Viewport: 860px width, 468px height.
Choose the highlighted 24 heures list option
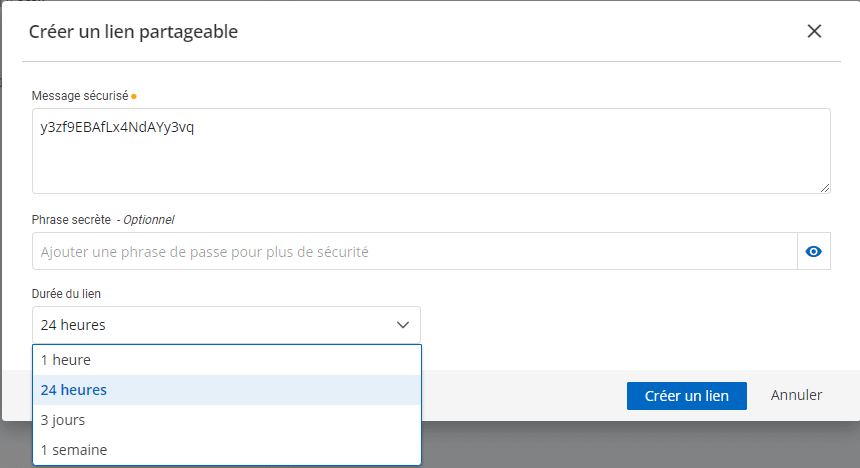pyautogui.click(x=226, y=390)
